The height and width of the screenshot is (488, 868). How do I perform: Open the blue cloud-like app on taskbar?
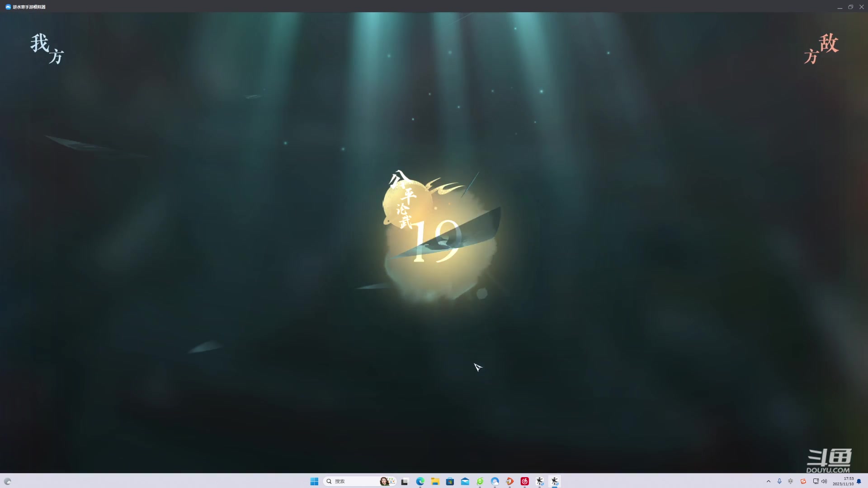tap(495, 481)
